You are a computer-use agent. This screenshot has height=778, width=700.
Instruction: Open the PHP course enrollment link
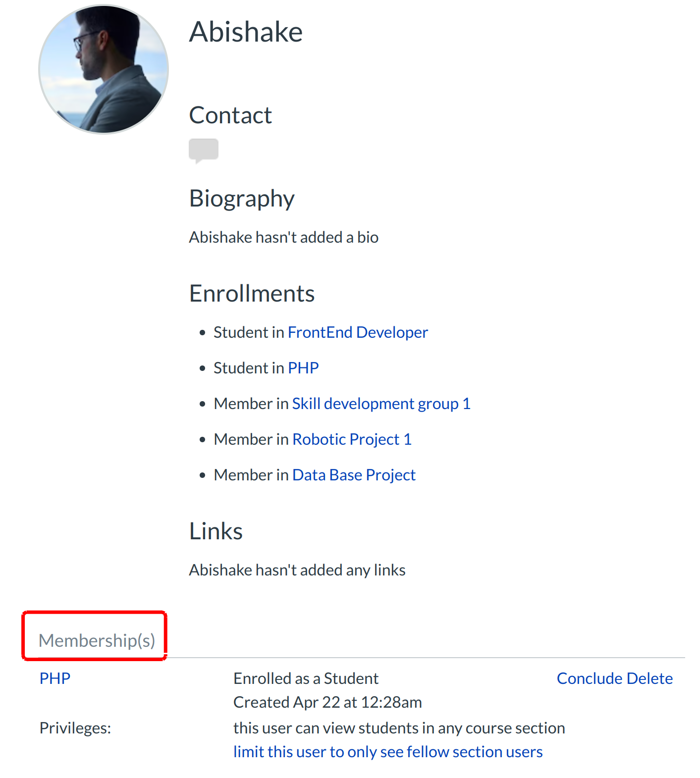click(303, 367)
